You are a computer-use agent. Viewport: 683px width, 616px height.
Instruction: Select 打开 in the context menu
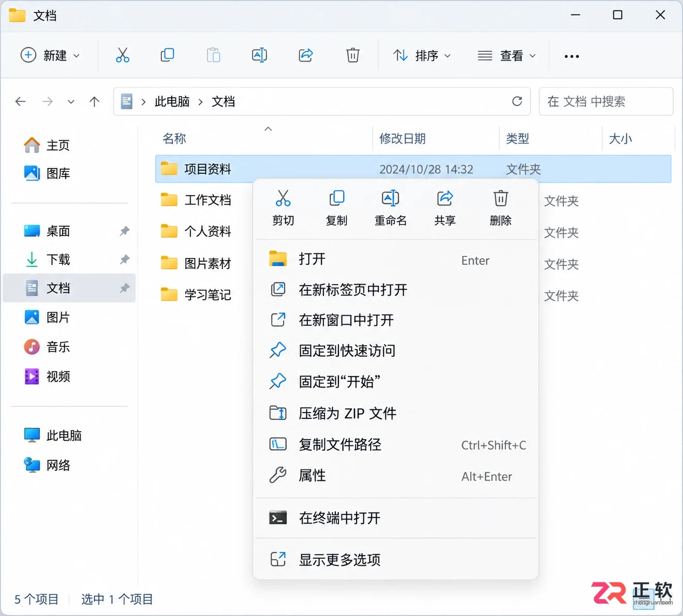tap(396, 259)
